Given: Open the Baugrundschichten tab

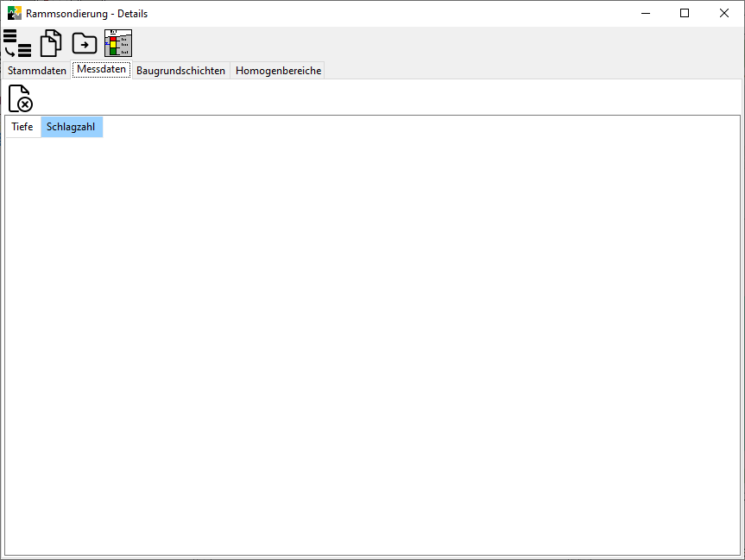Looking at the screenshot, I should [x=180, y=71].
